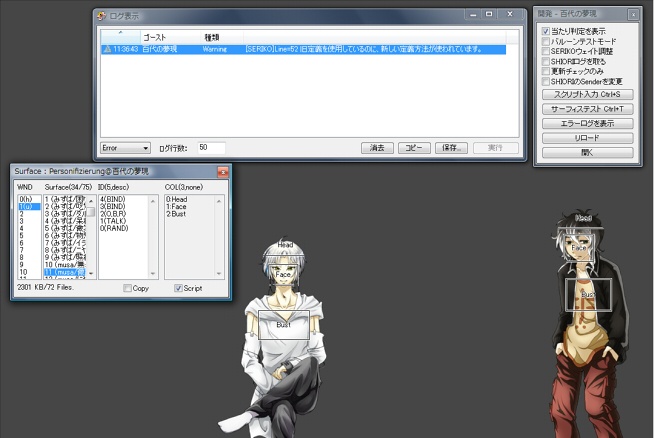Click the ゴースト column header
Viewport: 654px width, 438px height.
(x=171, y=37)
